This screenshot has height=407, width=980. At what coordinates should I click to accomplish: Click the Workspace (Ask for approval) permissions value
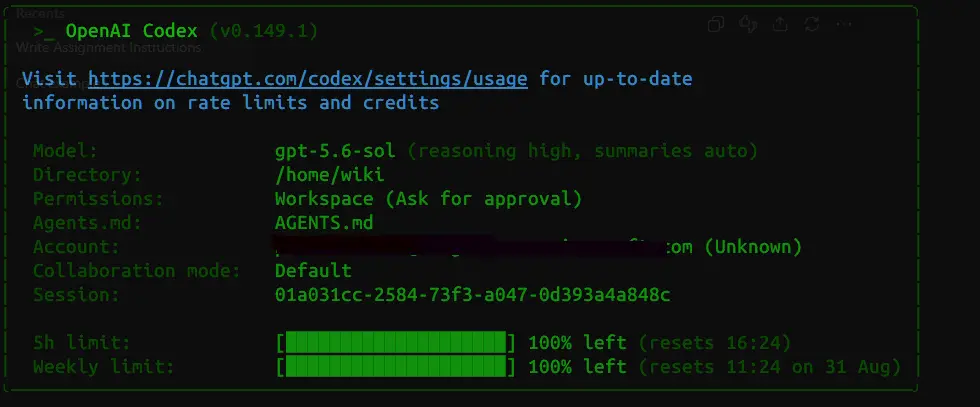[428, 199]
